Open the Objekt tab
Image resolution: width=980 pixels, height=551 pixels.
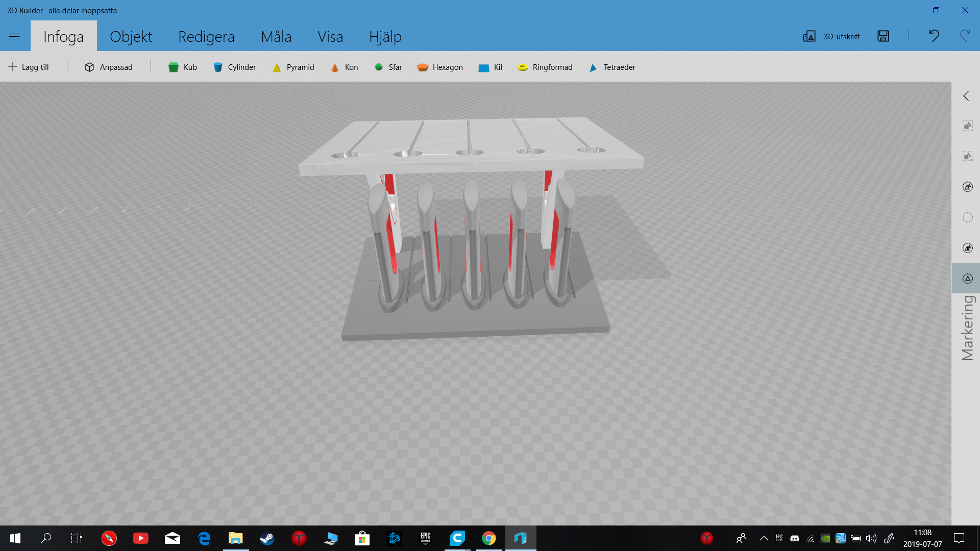tap(131, 36)
